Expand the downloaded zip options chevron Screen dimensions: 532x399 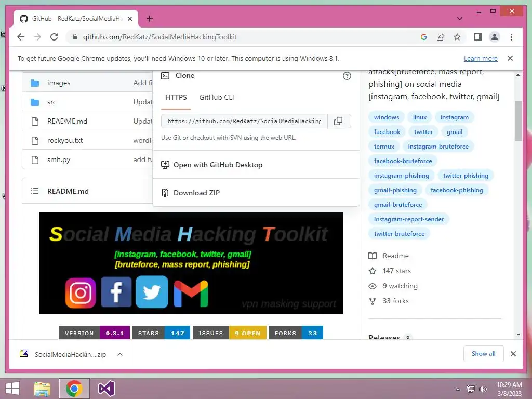click(120, 354)
